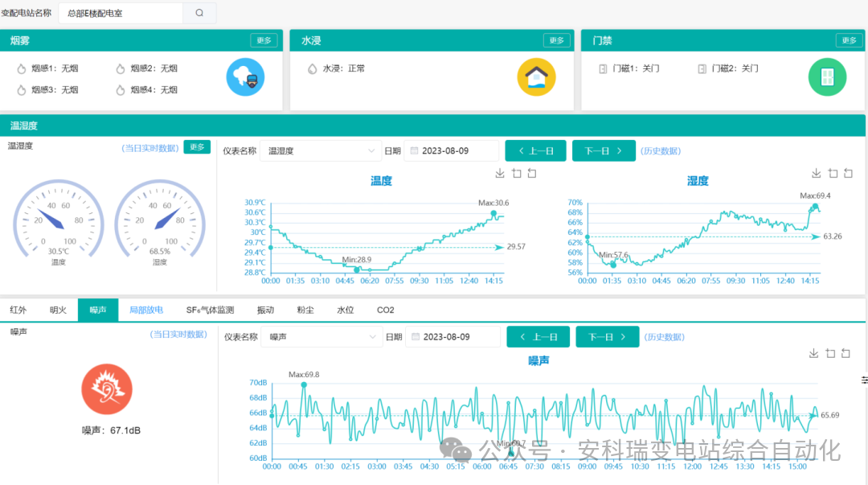Click calendar icon in temperature-humidity date field
The image size is (868, 485).
(x=414, y=150)
